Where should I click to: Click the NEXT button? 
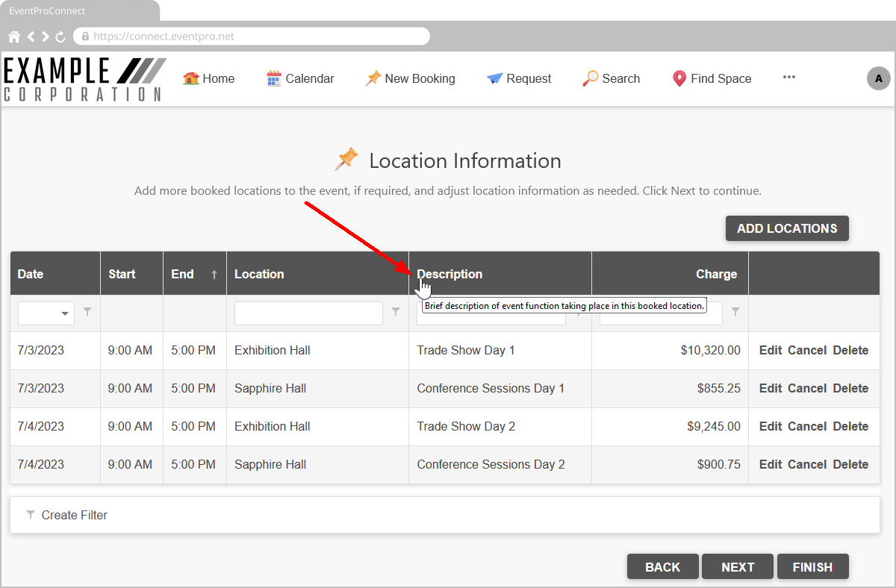[x=738, y=567]
